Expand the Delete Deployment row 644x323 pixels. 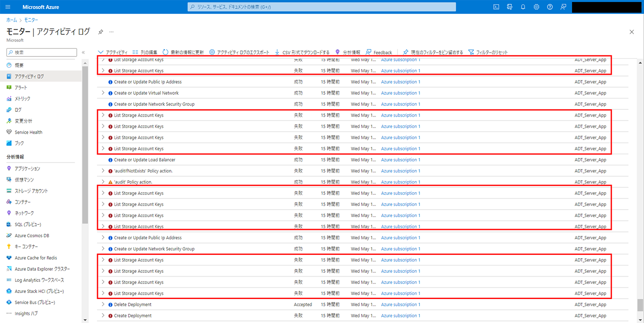(x=103, y=305)
